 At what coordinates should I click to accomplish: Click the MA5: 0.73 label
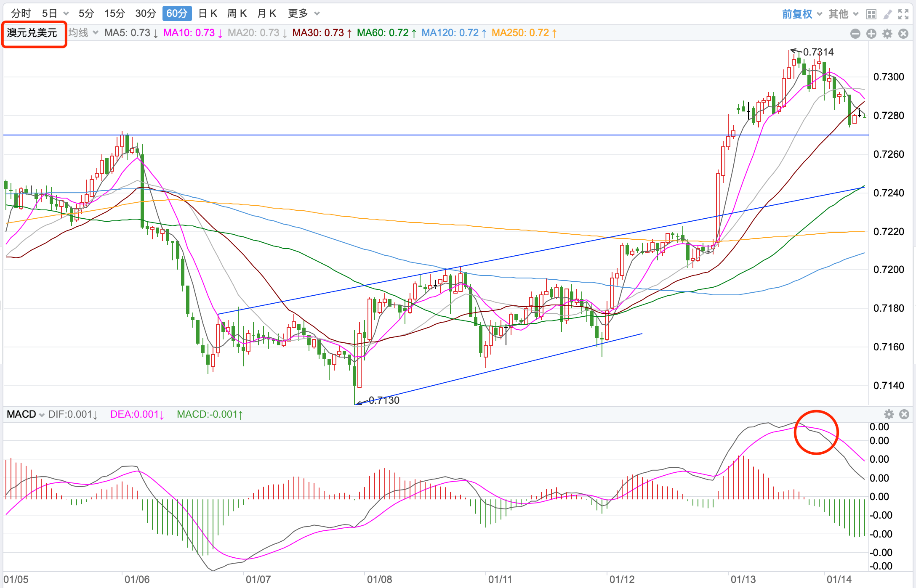[131, 33]
